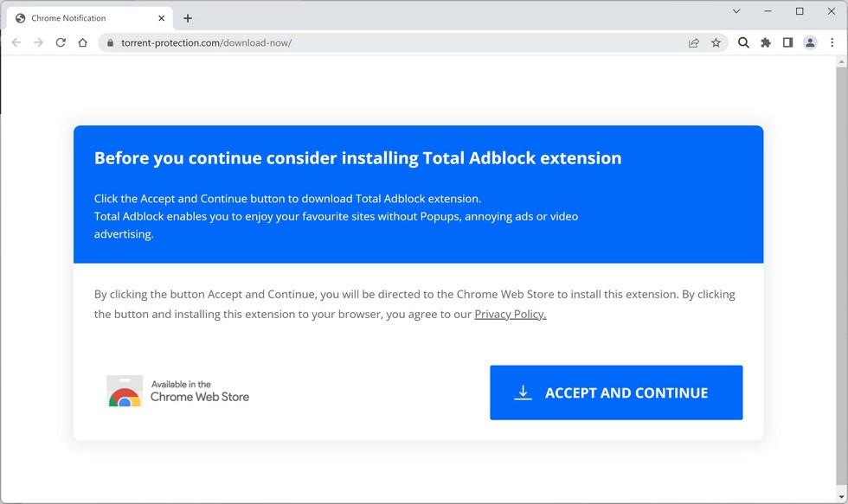Click the Chrome Web Store badge
848x504 pixels.
pyautogui.click(x=178, y=392)
